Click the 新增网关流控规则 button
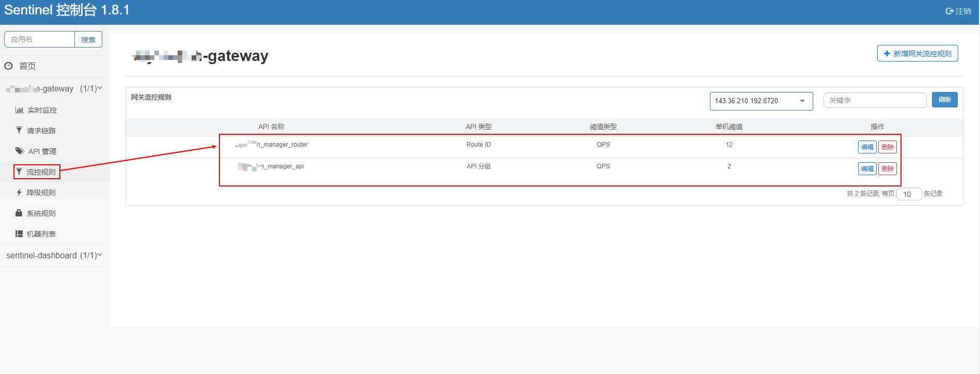This screenshot has width=980, height=374. click(x=918, y=53)
